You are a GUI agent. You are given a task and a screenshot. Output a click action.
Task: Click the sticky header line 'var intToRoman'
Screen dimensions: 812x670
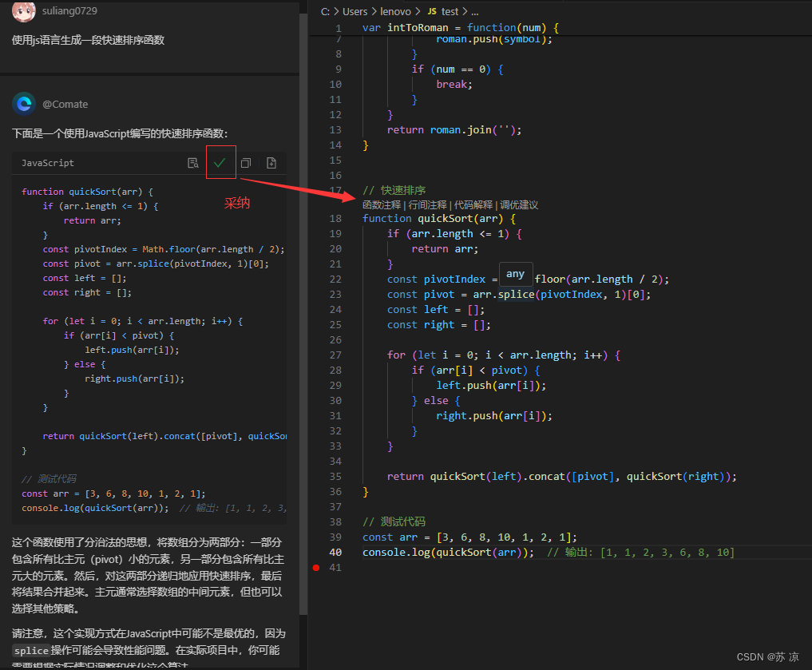(461, 27)
